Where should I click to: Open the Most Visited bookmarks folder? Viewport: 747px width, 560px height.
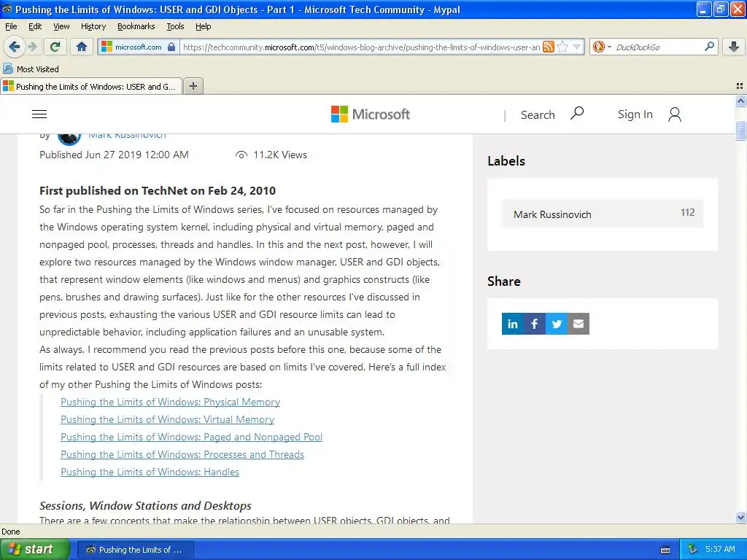31,69
